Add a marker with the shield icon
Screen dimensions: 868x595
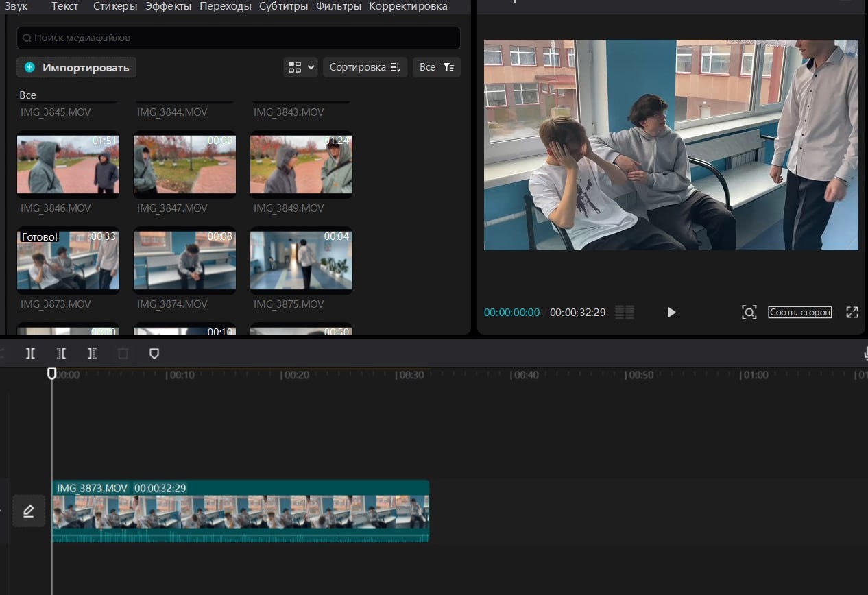click(154, 354)
